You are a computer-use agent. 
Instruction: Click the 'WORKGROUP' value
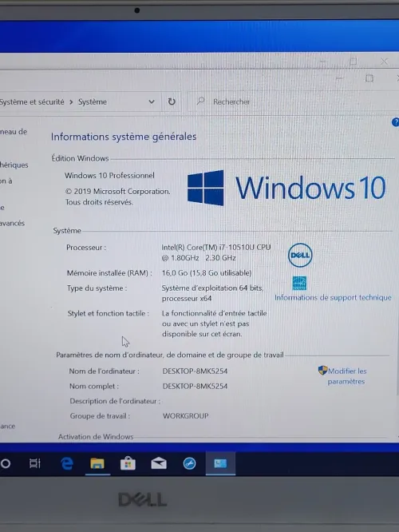[x=185, y=416]
